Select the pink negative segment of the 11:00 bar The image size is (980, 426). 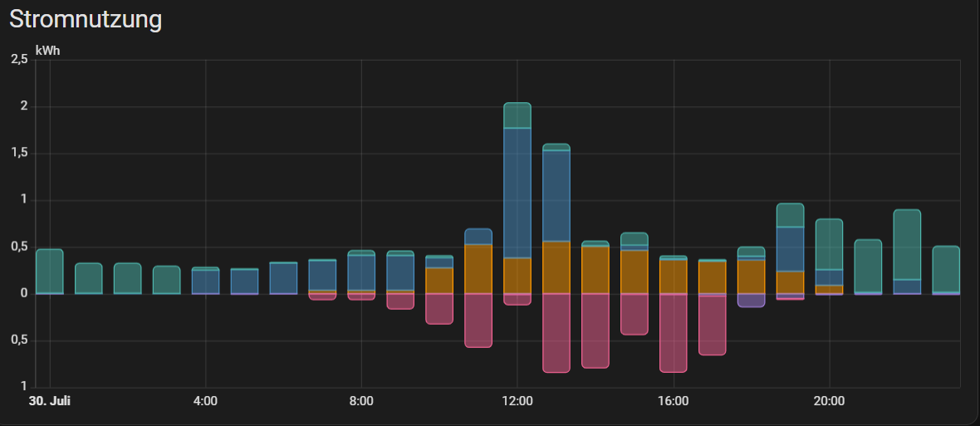pyautogui.click(x=478, y=321)
